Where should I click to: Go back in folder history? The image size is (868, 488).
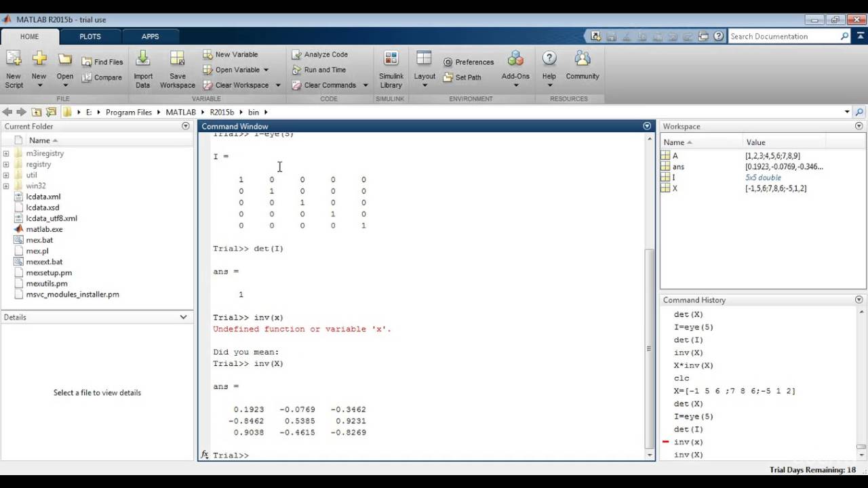7,112
